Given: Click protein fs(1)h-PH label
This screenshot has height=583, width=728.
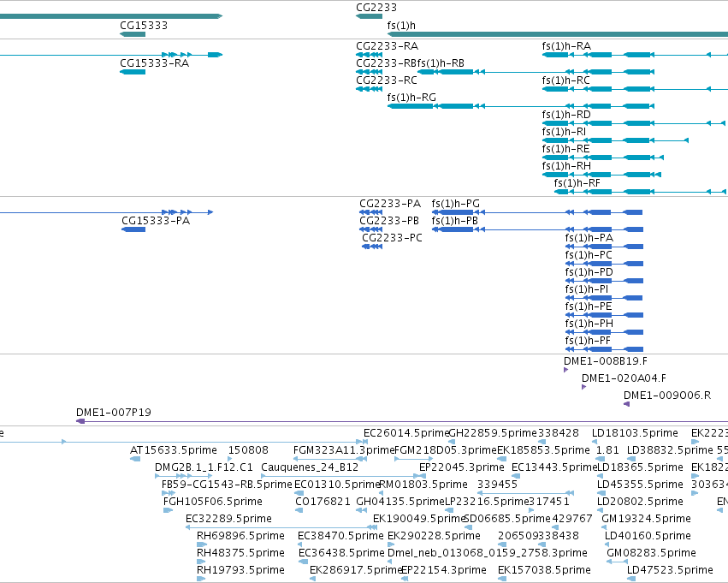Looking at the screenshot, I should (589, 324).
